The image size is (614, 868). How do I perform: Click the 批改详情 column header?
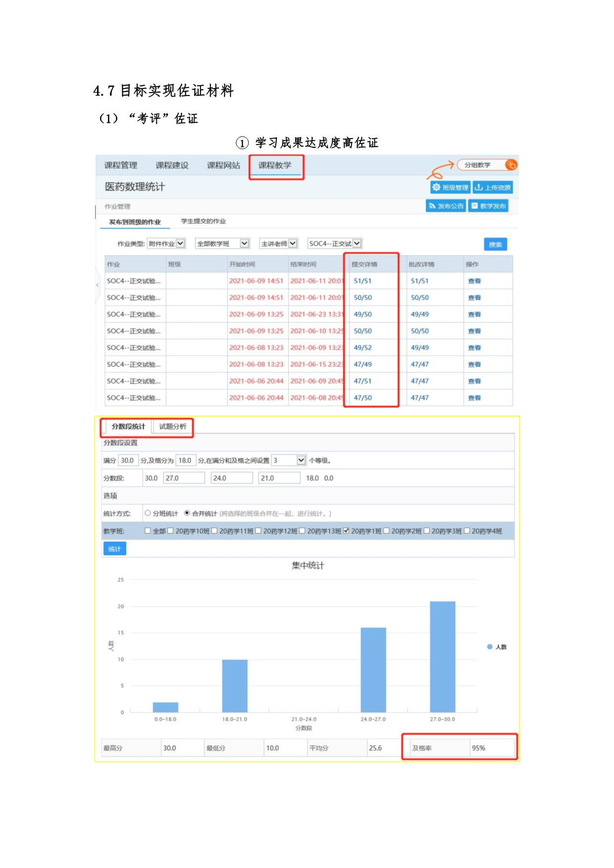421,264
